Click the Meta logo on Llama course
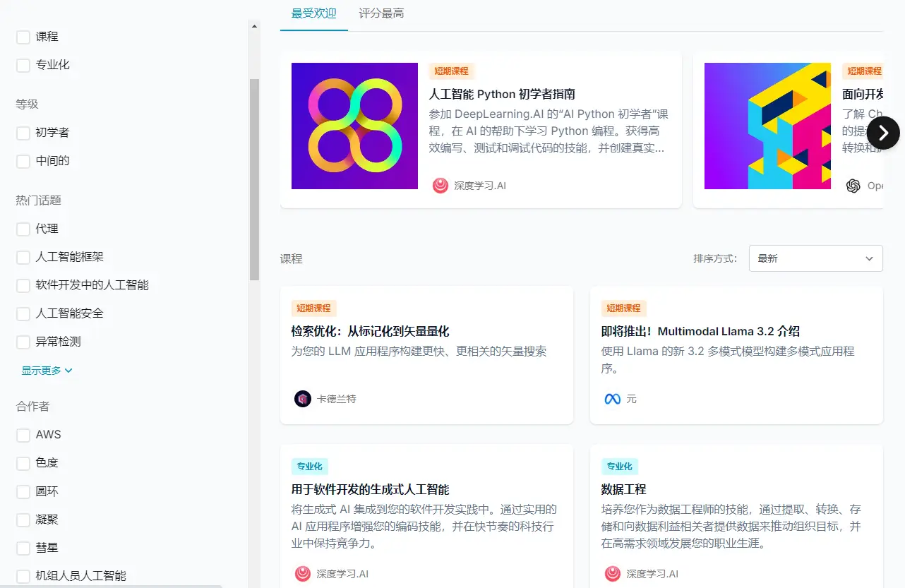The image size is (905, 588). pos(612,399)
